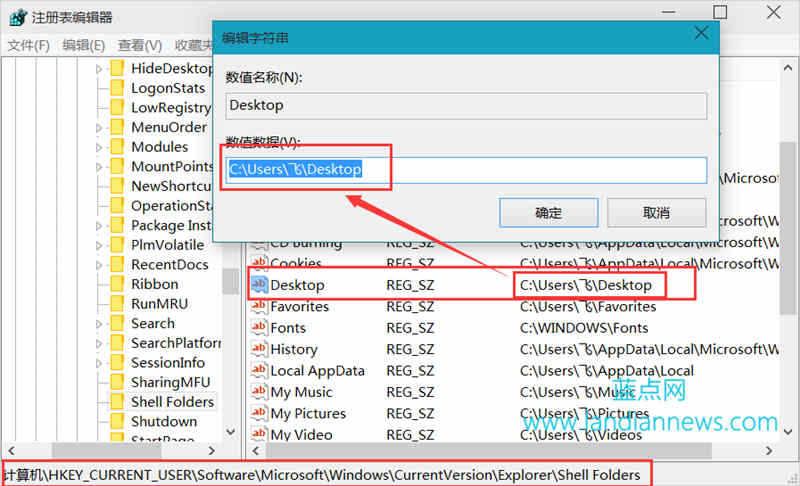The image size is (800, 486).
Task: Click the NewShortcuts folder icon
Action: coord(117,186)
